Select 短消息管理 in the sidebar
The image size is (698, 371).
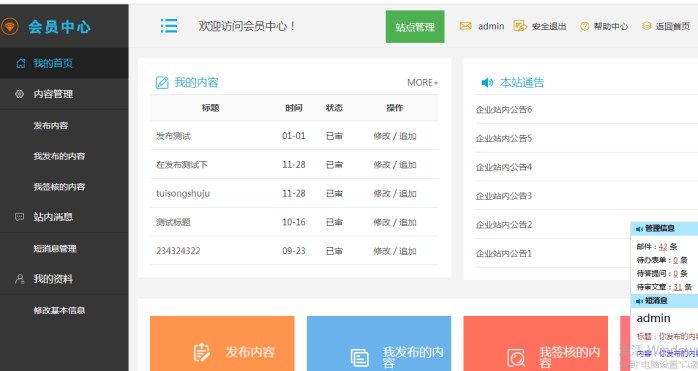click(55, 248)
